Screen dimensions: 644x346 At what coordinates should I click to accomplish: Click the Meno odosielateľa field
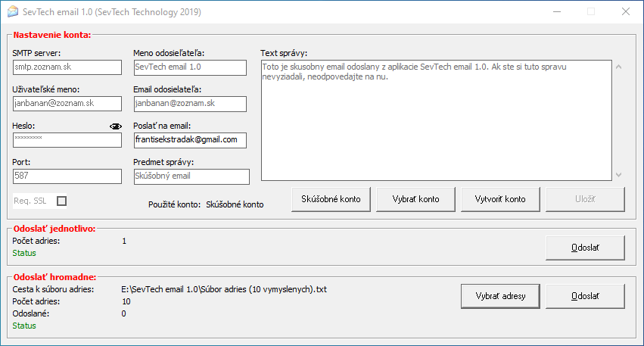(x=190, y=67)
